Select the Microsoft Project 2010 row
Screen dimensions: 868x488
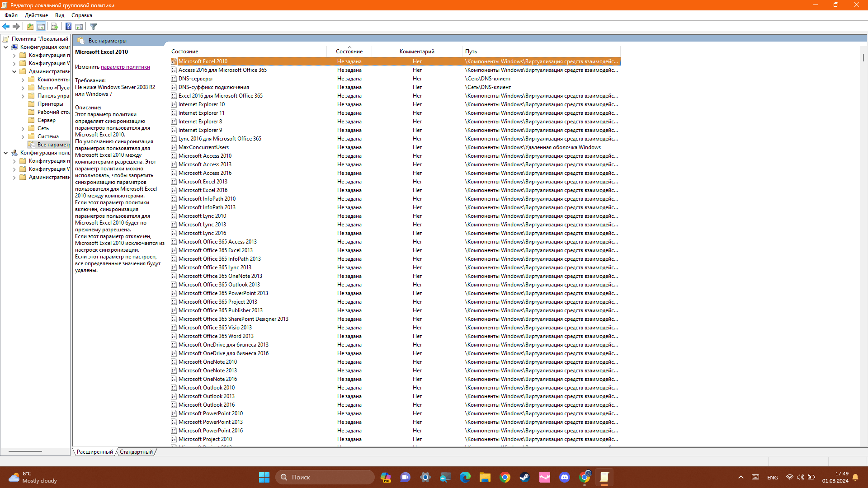point(395,439)
